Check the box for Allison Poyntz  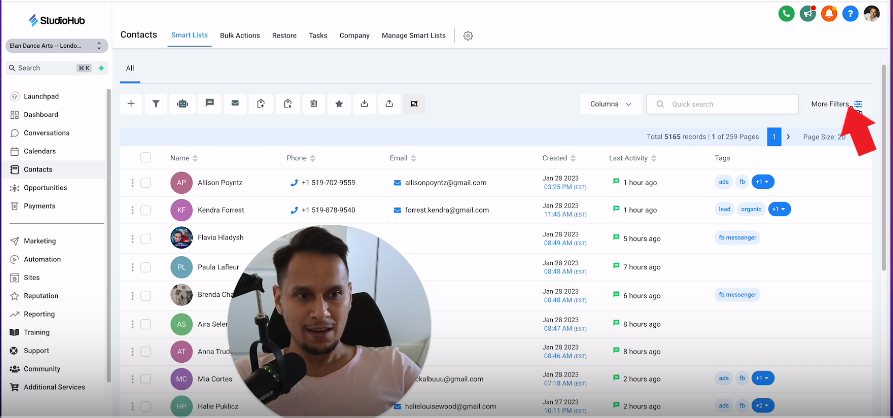[x=145, y=183]
